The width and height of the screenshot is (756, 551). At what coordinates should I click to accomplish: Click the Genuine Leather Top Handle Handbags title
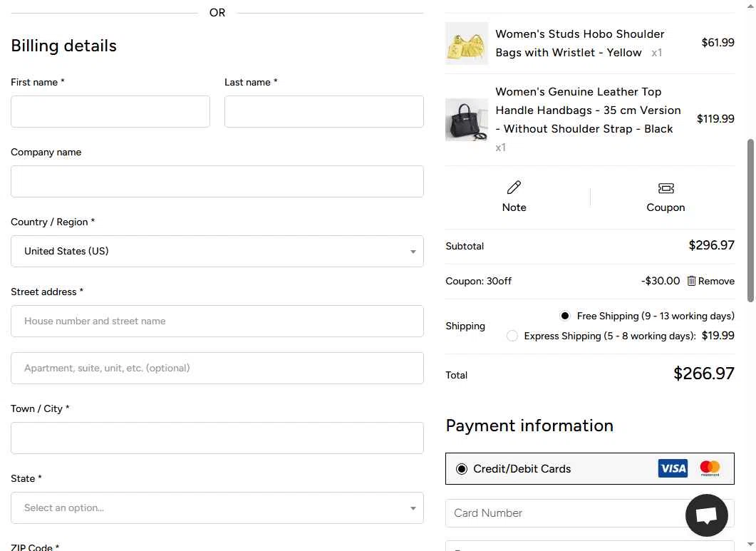589,110
